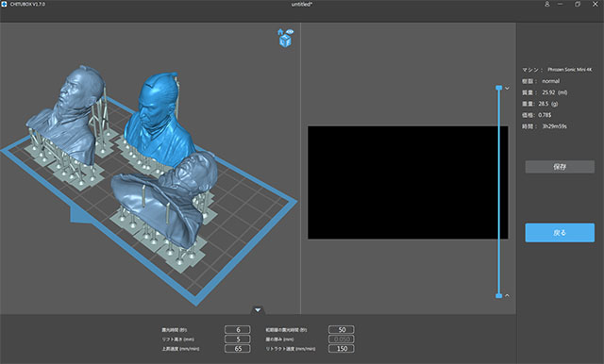Viewport: 604px width, 364px height.
Task: Grab the bottom handle of layer slider
Action: (x=499, y=295)
